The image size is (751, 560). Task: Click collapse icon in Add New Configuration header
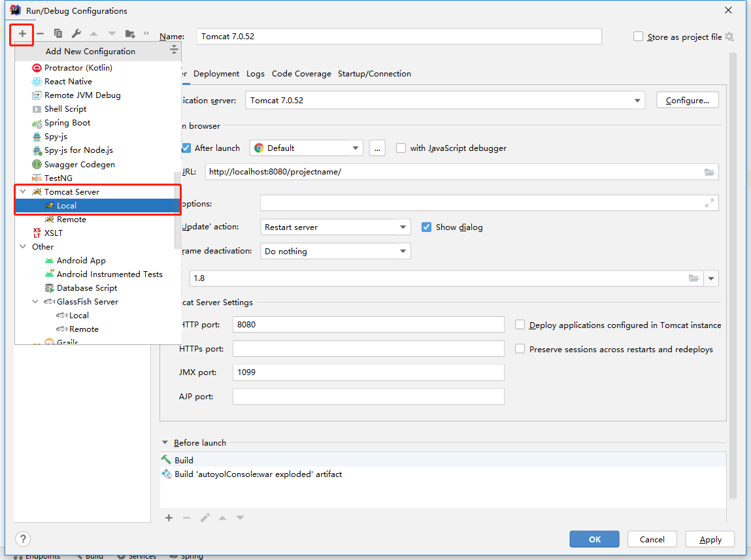174,49
